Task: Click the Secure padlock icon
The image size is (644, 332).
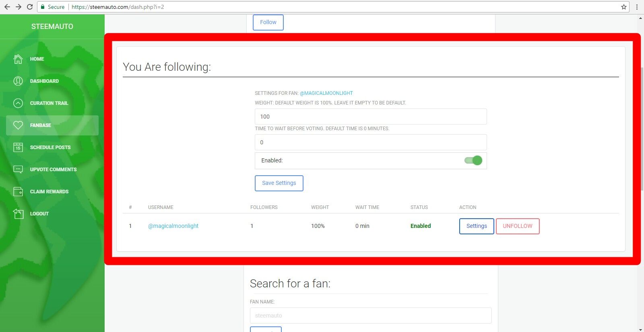Action: (43, 7)
